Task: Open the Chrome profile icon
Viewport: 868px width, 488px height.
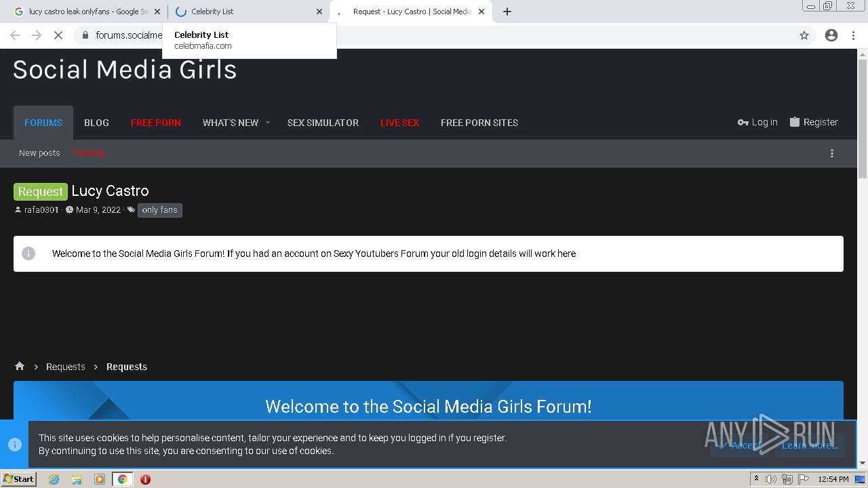Action: click(x=831, y=35)
